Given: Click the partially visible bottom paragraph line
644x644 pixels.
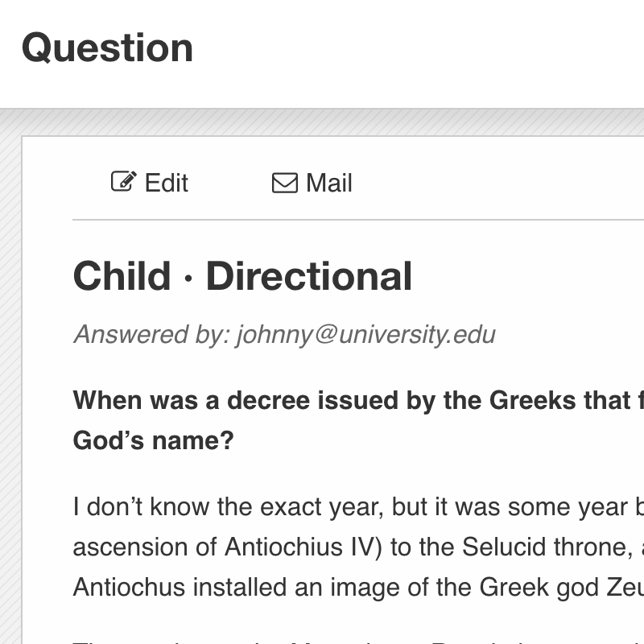Looking at the screenshot, I should point(358,641).
